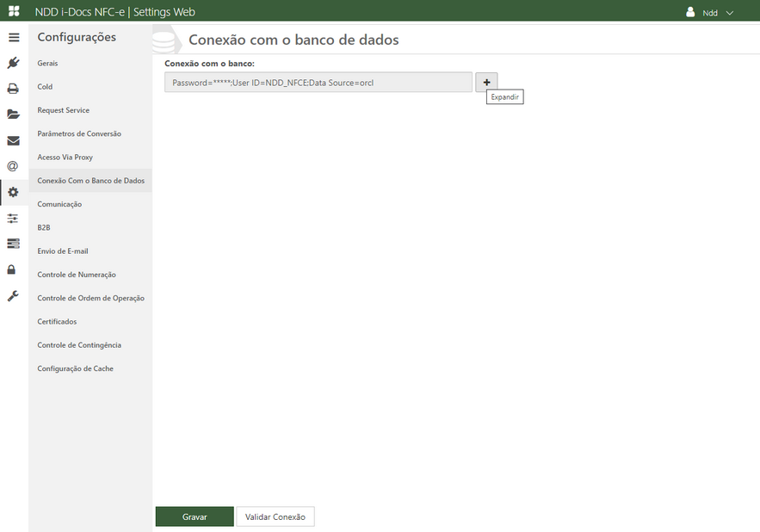Screen dimensions: 760x532
Task: Click the highlighted gear settings icon
Action: [13, 192]
